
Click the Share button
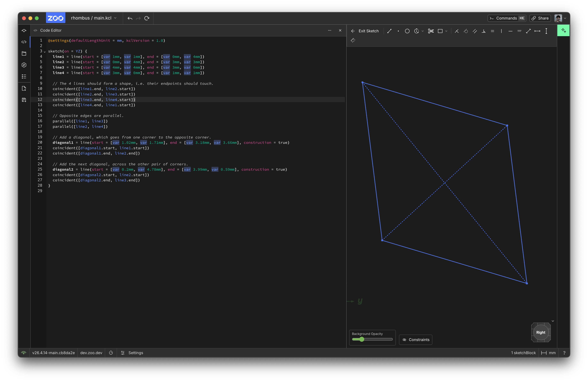[x=540, y=18]
